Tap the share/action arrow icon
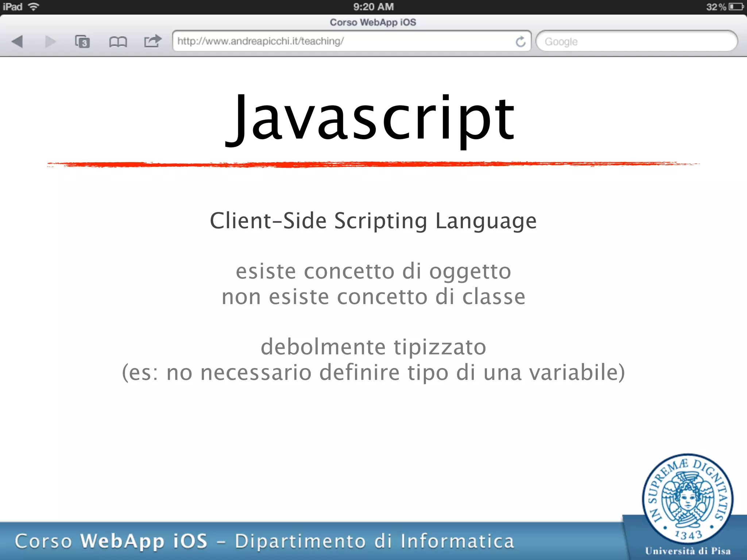The width and height of the screenshot is (747, 560). [152, 41]
